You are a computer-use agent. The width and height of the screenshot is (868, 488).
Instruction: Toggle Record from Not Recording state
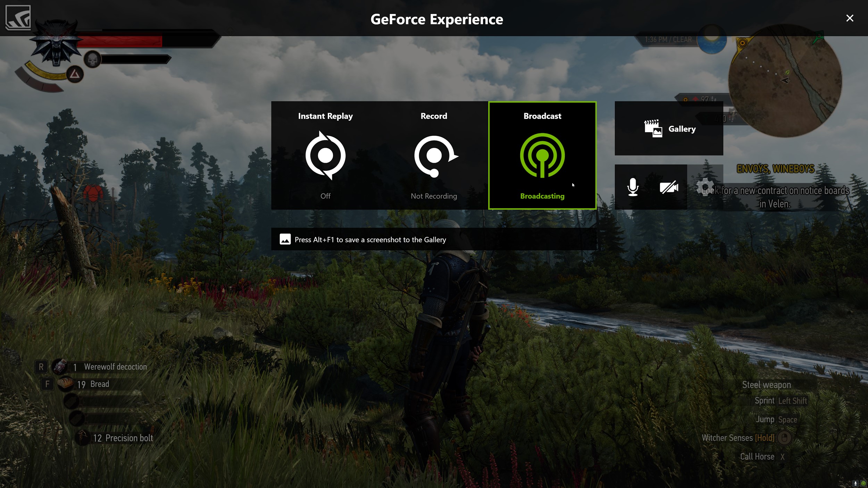point(433,155)
